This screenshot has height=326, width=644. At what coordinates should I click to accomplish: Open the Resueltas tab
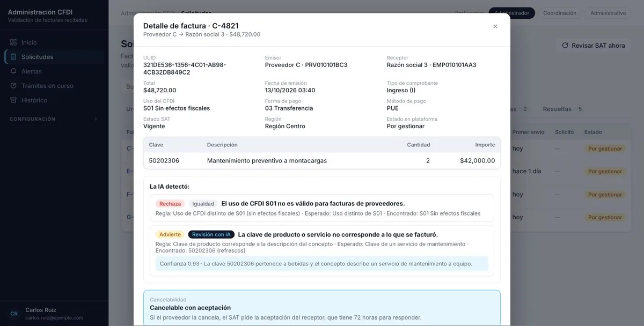(563, 109)
